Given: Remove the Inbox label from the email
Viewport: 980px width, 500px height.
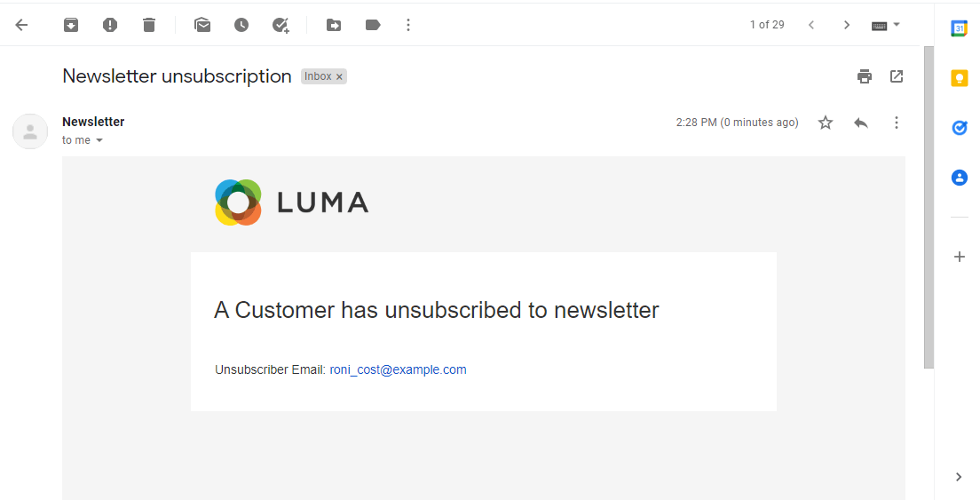Looking at the screenshot, I should point(339,77).
